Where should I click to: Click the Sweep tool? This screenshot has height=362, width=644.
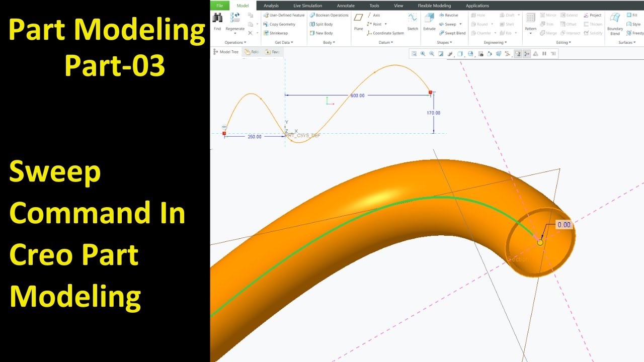(447, 24)
